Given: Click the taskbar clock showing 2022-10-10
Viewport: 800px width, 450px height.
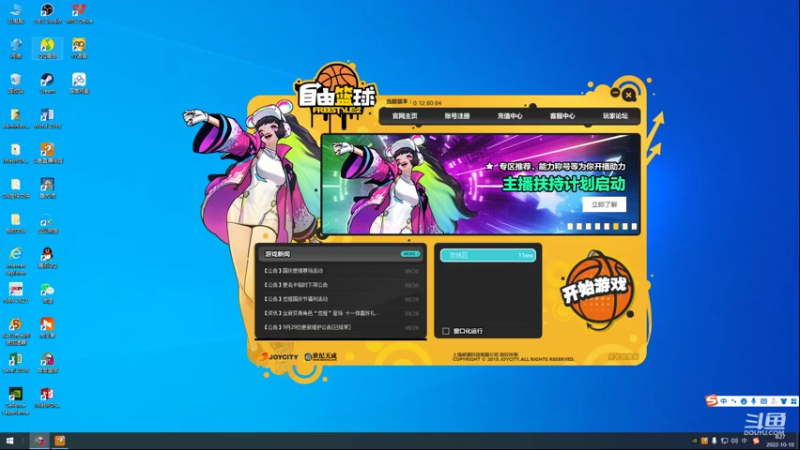Looking at the screenshot, I should click(779, 441).
